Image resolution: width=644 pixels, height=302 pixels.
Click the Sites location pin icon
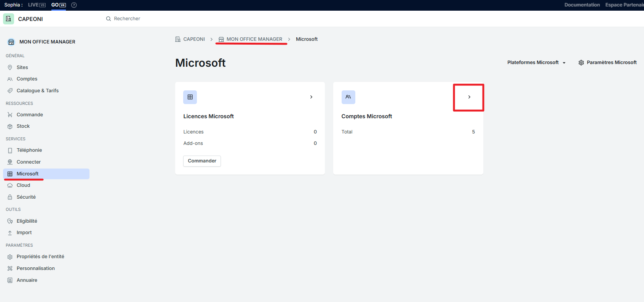click(10, 67)
